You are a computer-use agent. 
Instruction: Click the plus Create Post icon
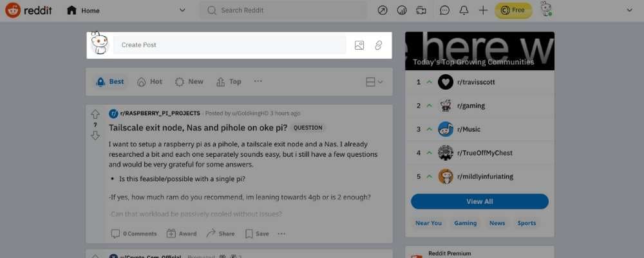point(483,10)
